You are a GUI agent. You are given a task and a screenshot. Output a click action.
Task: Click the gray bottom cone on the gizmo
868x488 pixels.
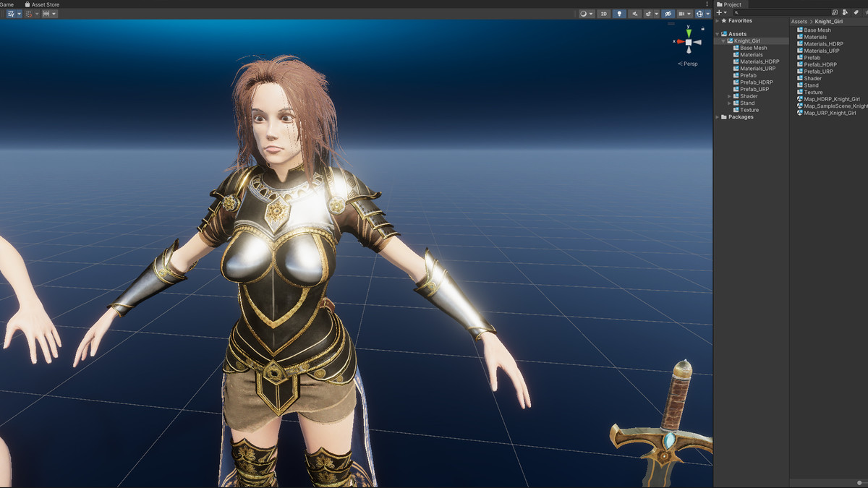tap(689, 50)
